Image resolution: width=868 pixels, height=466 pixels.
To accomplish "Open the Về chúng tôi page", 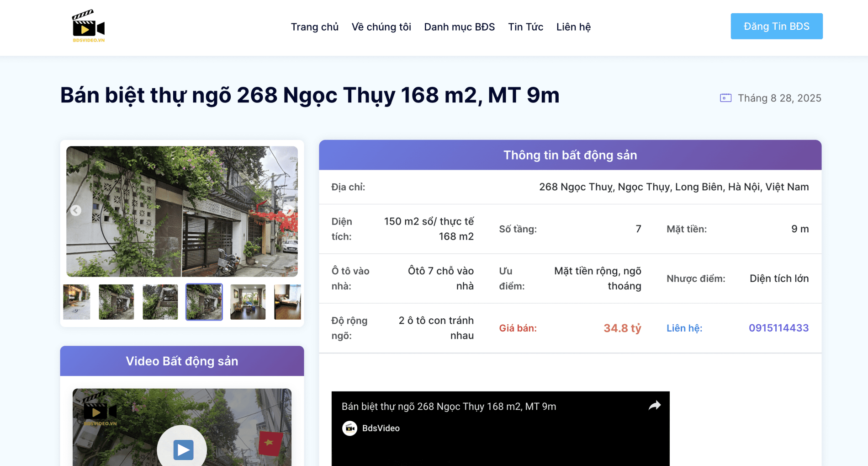I will click(x=381, y=27).
